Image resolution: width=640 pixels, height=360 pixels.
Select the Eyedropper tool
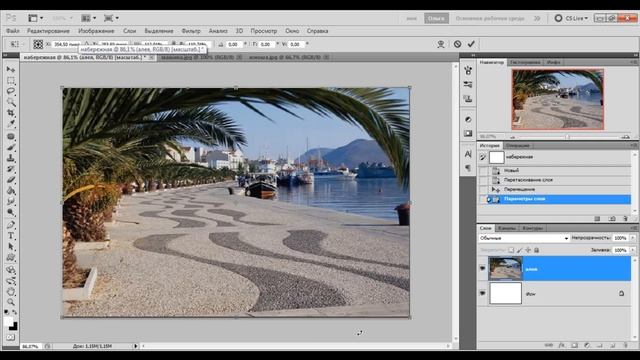click(11, 123)
